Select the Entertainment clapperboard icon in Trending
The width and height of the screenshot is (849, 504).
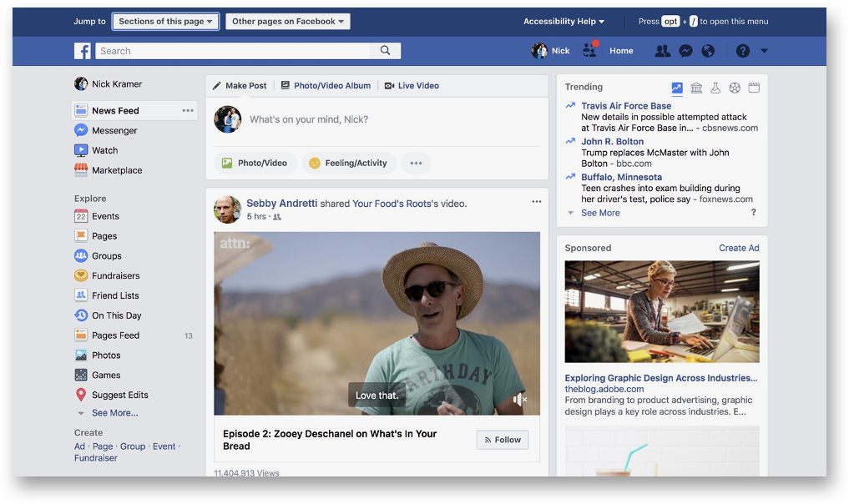tap(754, 88)
